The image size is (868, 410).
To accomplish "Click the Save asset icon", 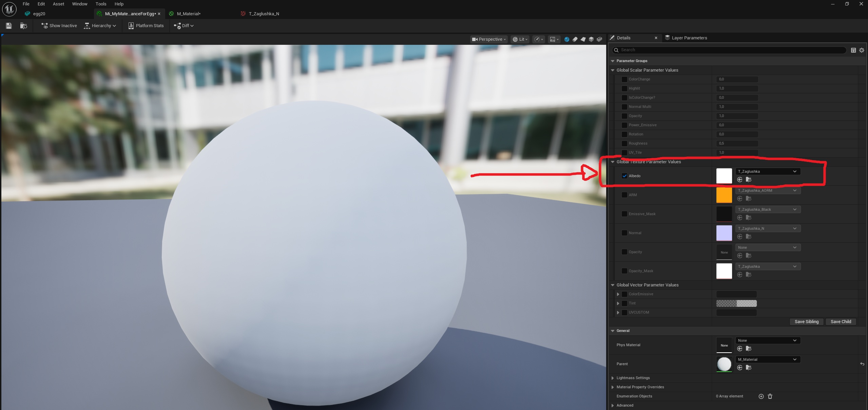I will click(x=9, y=26).
